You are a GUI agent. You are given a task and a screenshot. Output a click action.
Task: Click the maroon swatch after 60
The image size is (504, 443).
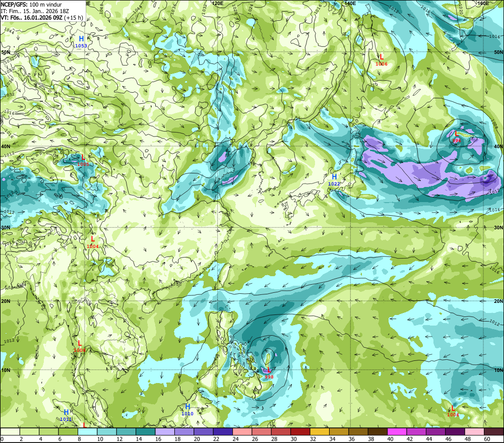click(494, 431)
